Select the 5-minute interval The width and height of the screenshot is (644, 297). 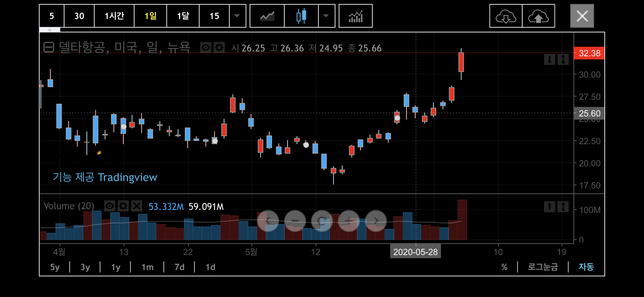pos(52,16)
